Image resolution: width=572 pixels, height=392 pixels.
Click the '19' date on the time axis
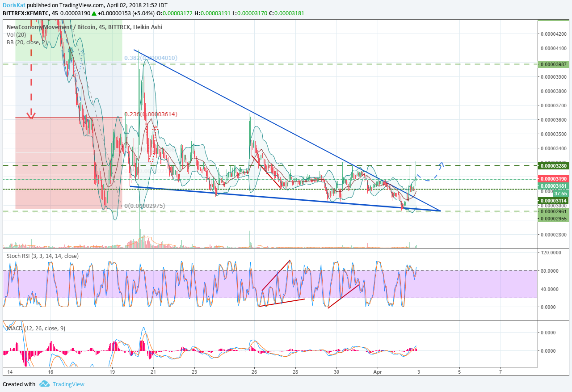point(112,371)
